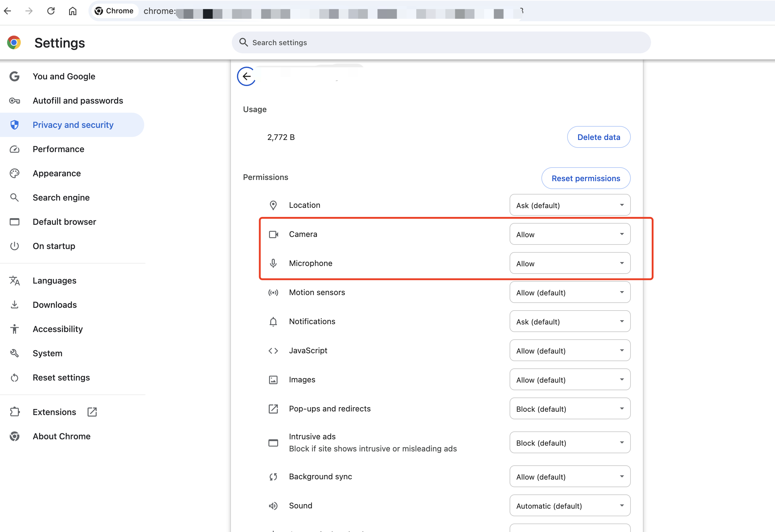This screenshot has width=775, height=532.
Task: Return to site list with back arrow
Action: [246, 76]
